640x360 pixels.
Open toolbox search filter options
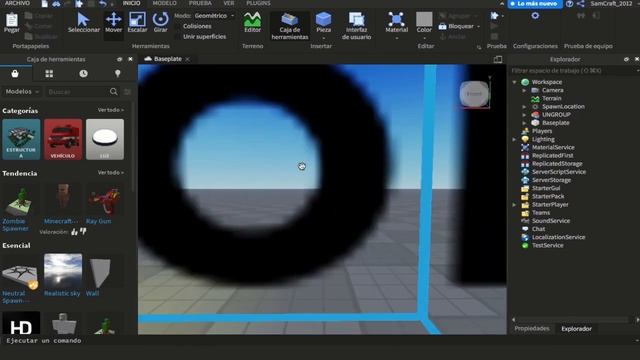coord(127,92)
